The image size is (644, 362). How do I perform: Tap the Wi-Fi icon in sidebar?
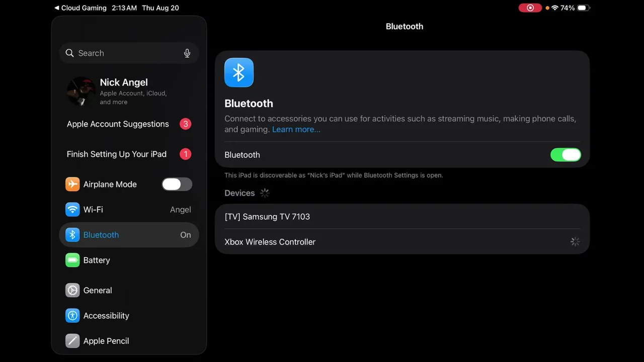point(72,210)
